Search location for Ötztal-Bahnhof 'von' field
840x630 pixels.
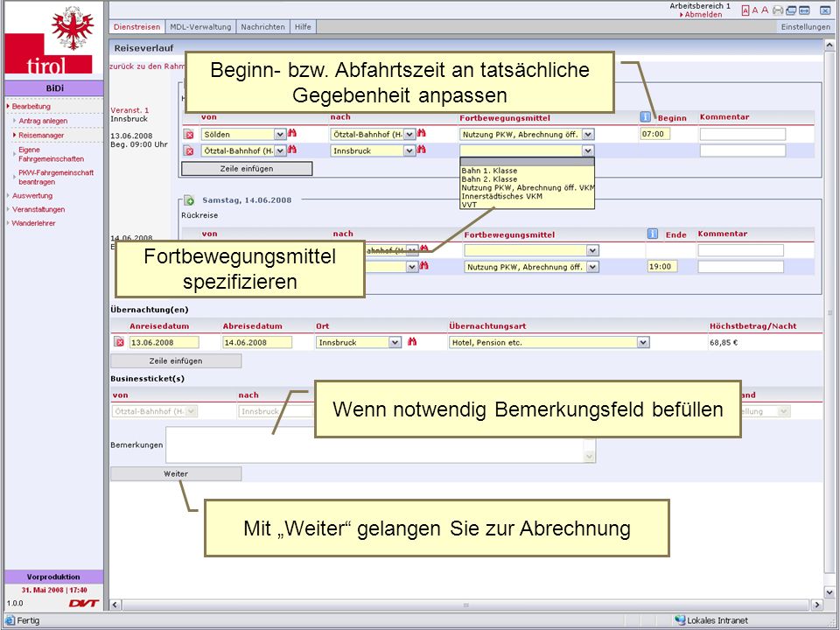click(x=292, y=150)
